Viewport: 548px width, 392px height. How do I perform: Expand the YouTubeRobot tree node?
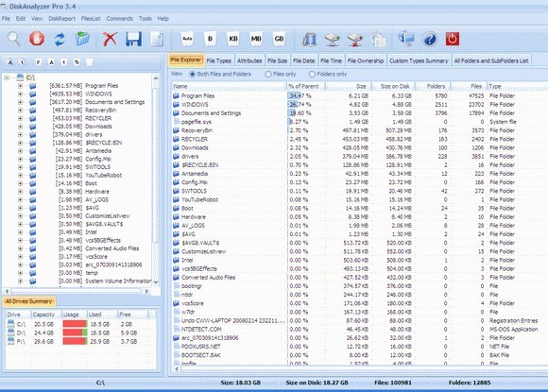click(20, 176)
